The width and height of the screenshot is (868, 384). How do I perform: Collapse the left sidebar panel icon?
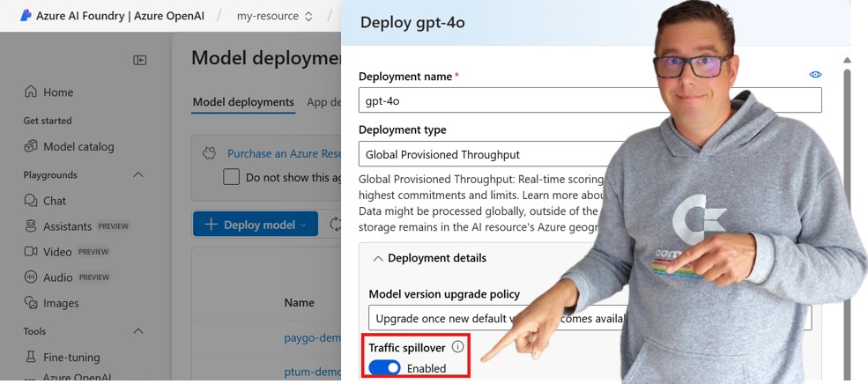click(140, 60)
